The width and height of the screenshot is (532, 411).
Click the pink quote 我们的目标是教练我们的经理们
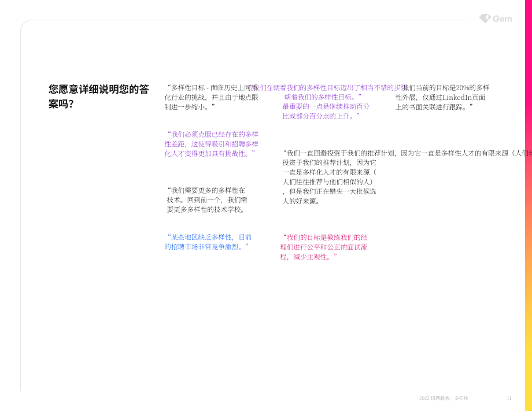[x=324, y=247]
